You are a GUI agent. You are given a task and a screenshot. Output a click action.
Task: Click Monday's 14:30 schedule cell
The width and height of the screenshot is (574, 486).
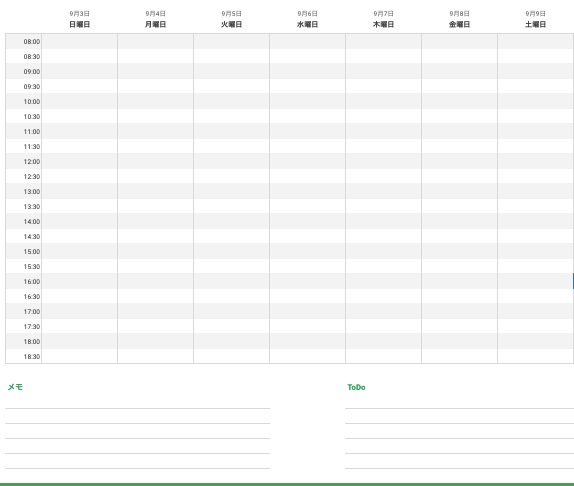(x=156, y=237)
